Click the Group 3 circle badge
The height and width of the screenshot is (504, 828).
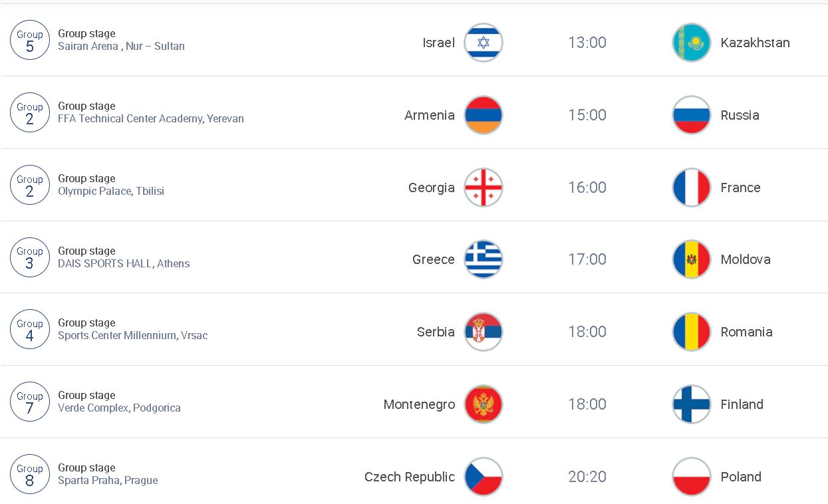pos(30,258)
